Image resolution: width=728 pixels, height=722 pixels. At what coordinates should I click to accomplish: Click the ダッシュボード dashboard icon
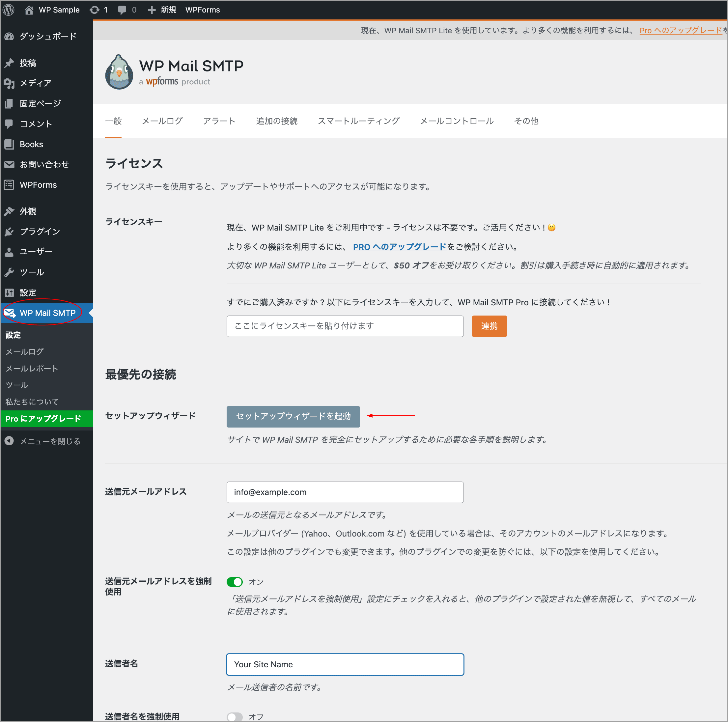[10, 37]
